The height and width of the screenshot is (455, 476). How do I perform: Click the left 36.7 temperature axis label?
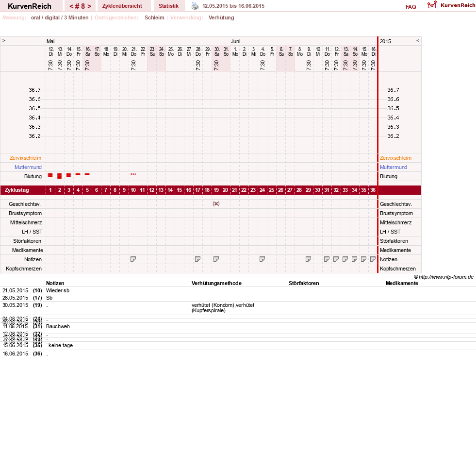pos(34,90)
